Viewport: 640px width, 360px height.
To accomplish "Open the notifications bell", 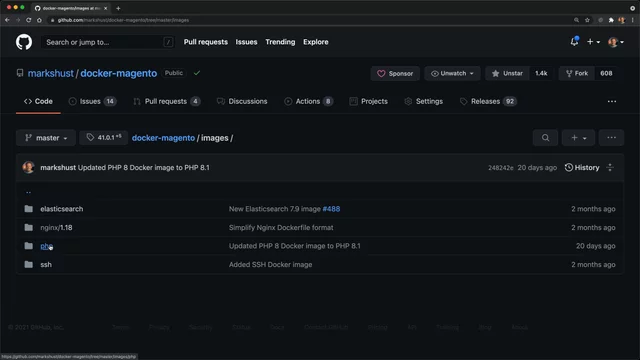I will click(x=574, y=42).
